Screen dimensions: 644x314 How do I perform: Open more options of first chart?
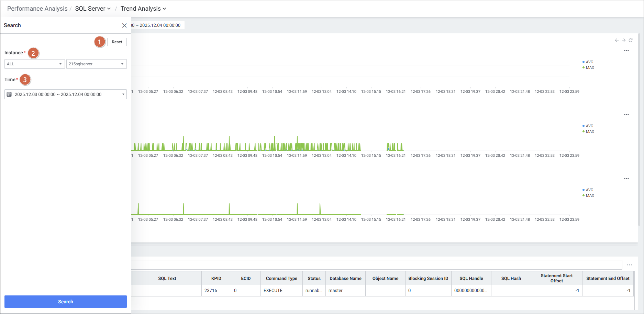click(x=626, y=51)
